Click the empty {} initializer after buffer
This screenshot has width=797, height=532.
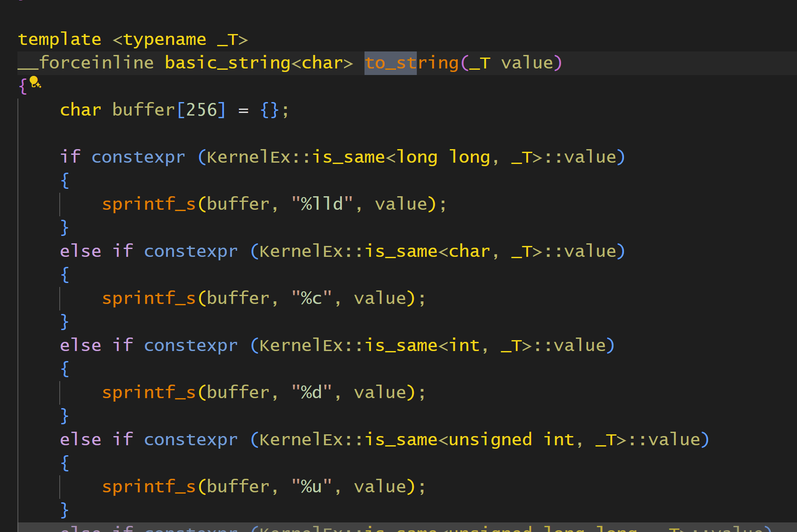coord(269,110)
